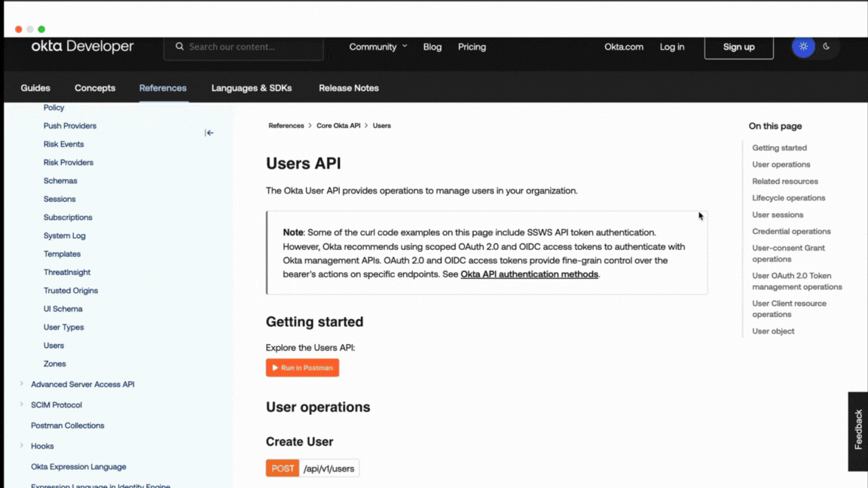The height and width of the screenshot is (488, 868).
Task: Click the search magnifier icon
Action: [x=179, y=47]
